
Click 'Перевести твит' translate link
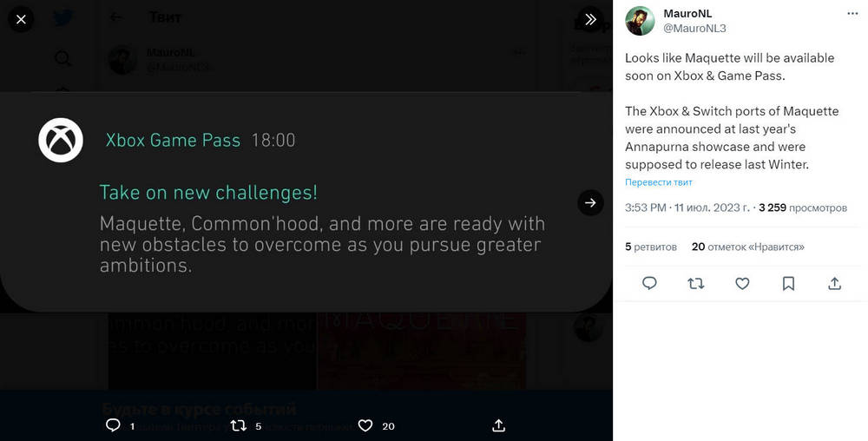(659, 182)
